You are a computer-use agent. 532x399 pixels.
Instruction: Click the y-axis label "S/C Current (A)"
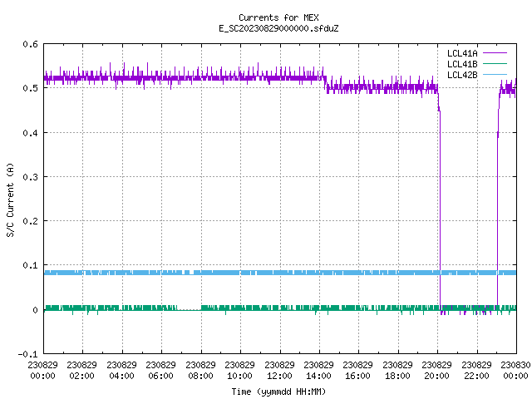point(10,199)
